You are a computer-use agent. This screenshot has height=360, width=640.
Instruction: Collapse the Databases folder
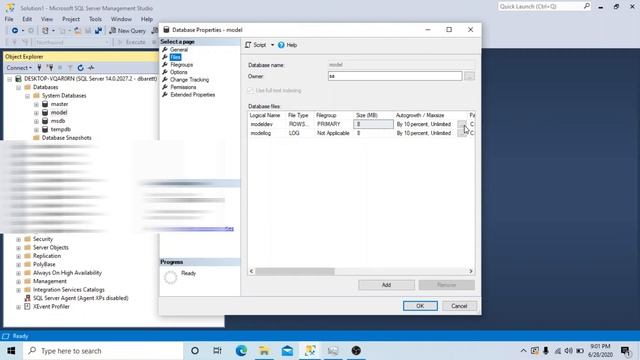[18, 87]
